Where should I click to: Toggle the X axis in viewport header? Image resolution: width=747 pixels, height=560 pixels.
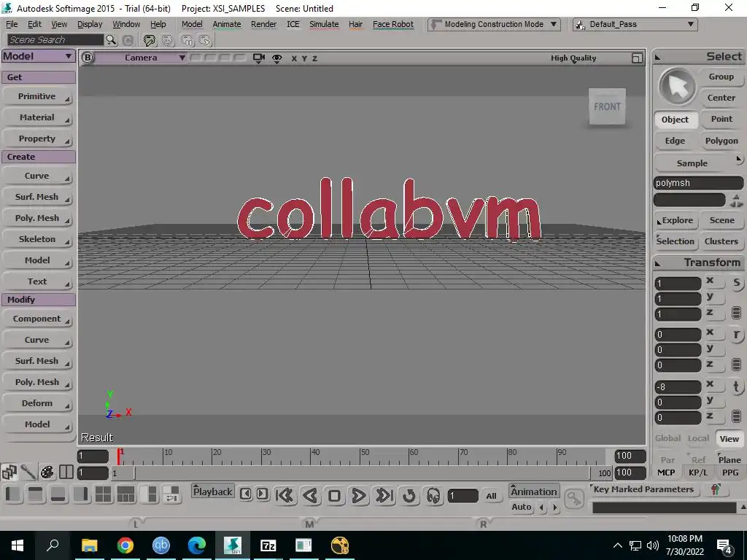294,58
